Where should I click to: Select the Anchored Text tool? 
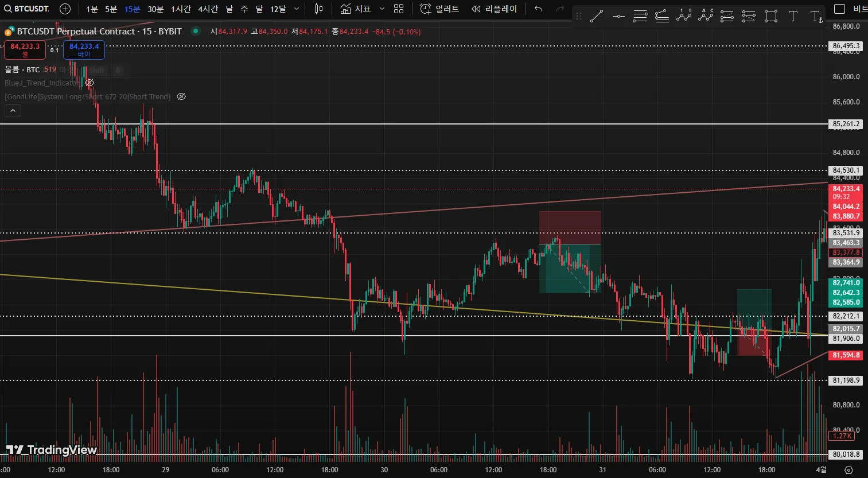coord(816,17)
